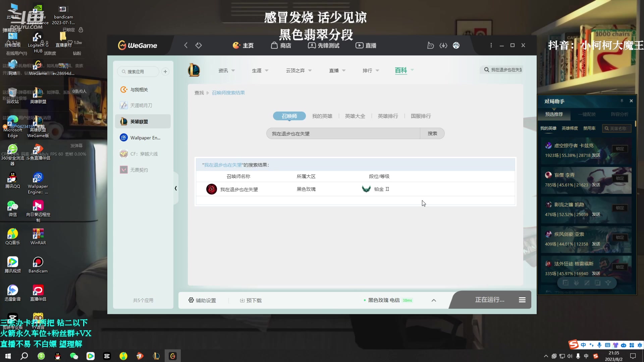Open the Windows Start menu
644x362 pixels.
[x=8, y=356]
